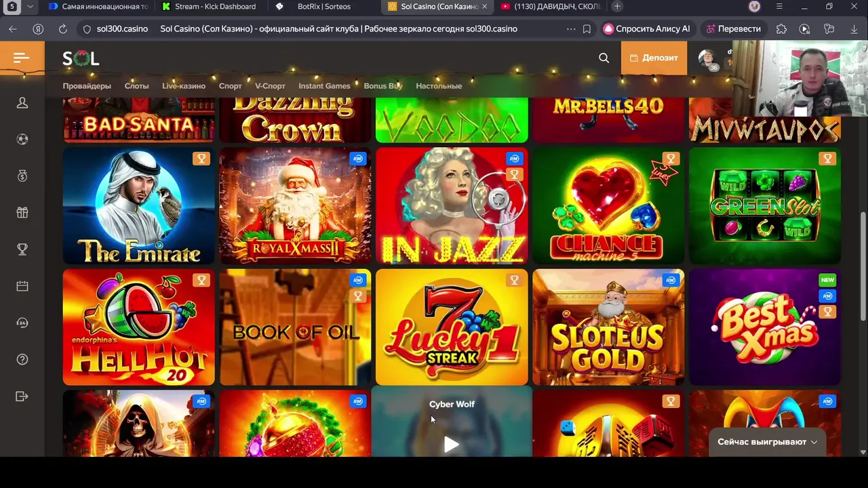Open the trophy tournaments sidebar icon

click(x=22, y=249)
